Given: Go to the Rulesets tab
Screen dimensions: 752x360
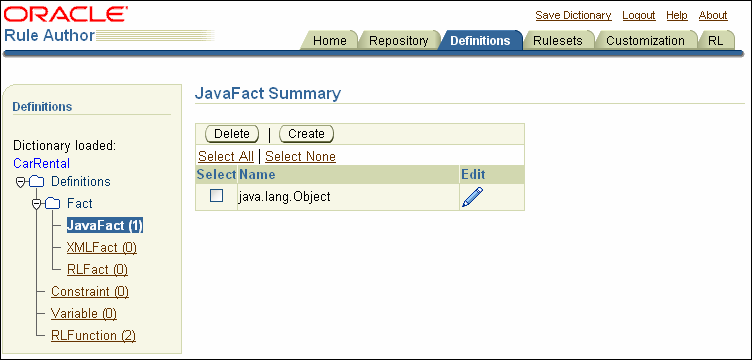Looking at the screenshot, I should pos(558,41).
